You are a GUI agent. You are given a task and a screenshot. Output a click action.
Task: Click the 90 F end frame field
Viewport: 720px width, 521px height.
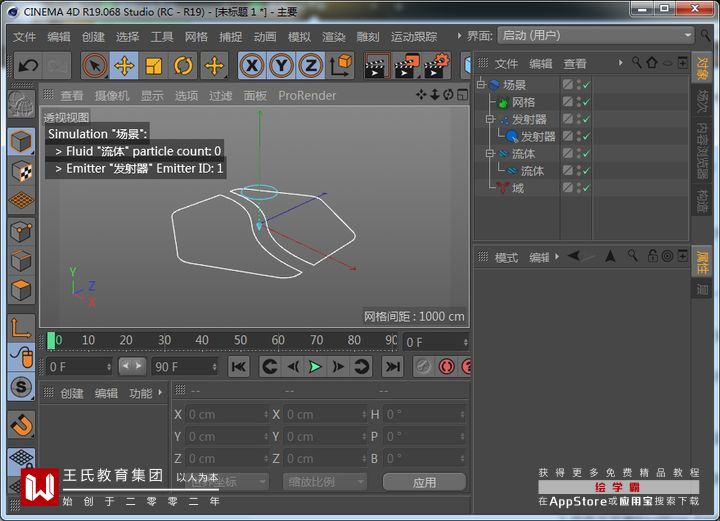pos(185,367)
